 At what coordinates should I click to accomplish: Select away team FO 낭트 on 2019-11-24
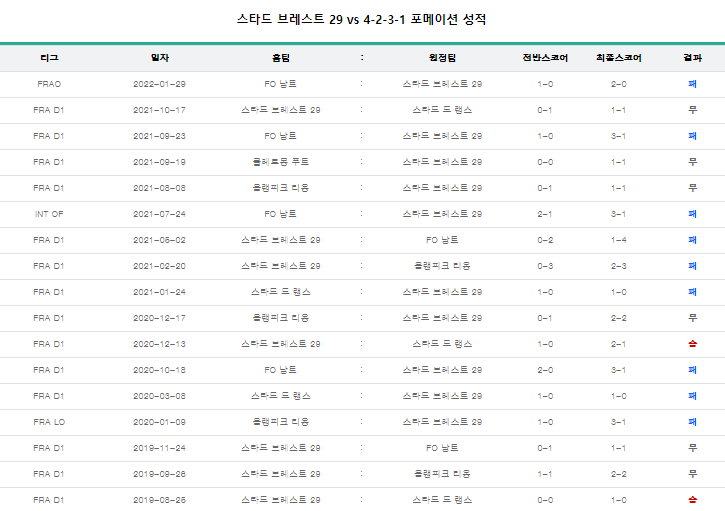click(x=442, y=448)
